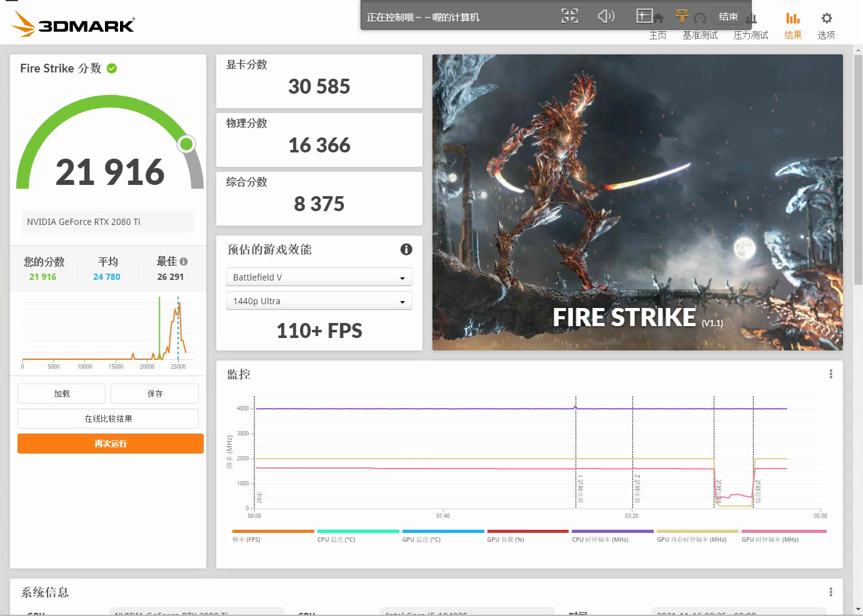Click the 保存 save button

point(154,394)
